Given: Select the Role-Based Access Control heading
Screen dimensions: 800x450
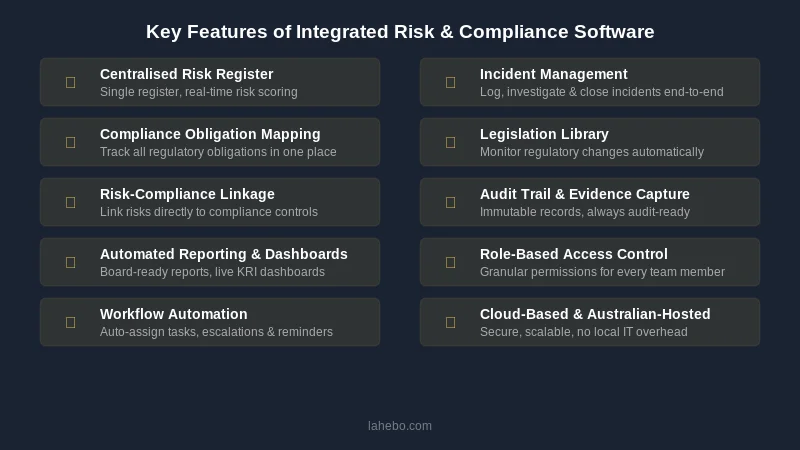Looking at the screenshot, I should (573, 254).
